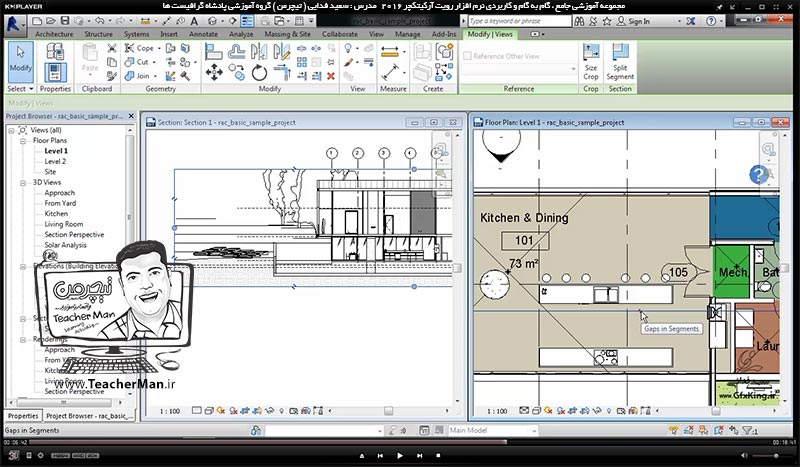Click the binoculars search icon in title bar
The image size is (800, 467).
point(579,21)
